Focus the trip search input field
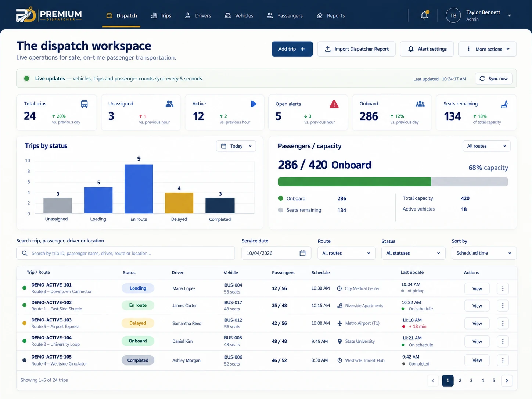 coord(126,253)
